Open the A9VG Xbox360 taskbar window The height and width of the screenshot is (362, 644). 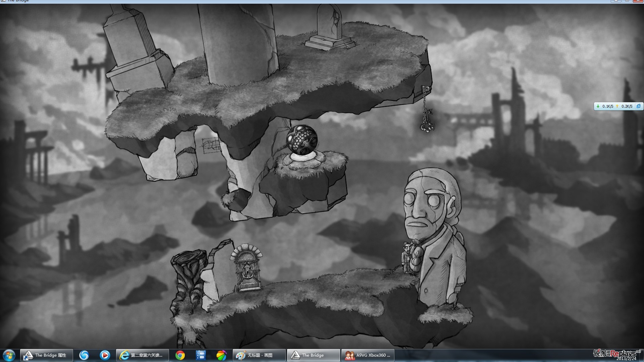tap(368, 355)
